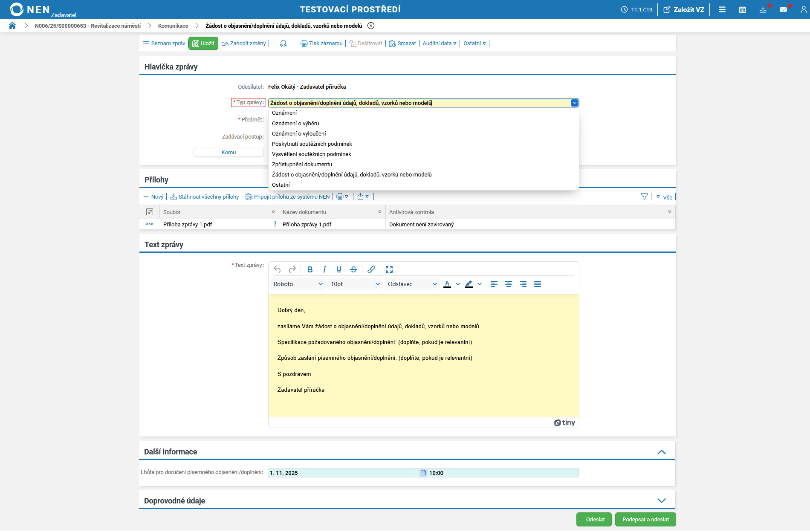Select Poskytnutí soutěžních podmínek option

423,144
